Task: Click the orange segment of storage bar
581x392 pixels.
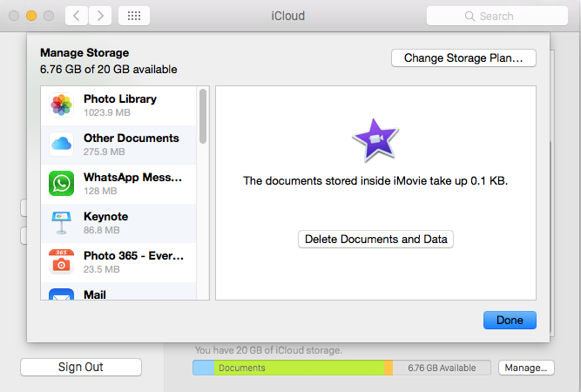Action: pyautogui.click(x=388, y=368)
